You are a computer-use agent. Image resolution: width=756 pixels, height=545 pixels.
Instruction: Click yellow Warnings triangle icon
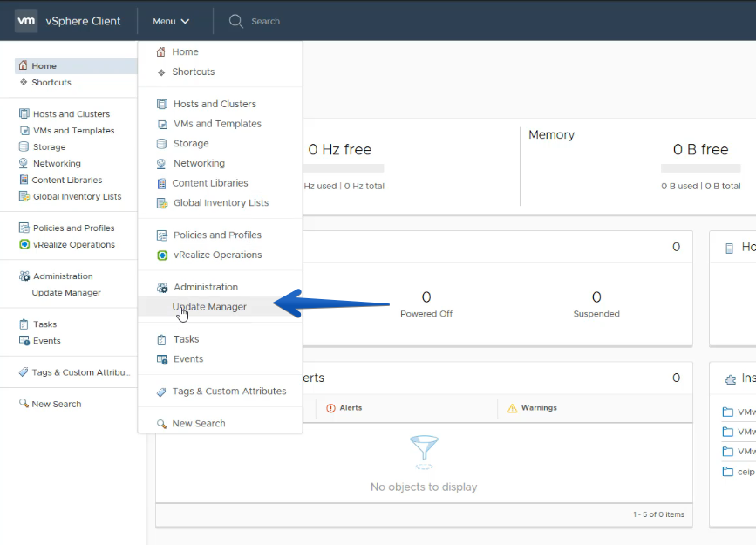click(512, 408)
